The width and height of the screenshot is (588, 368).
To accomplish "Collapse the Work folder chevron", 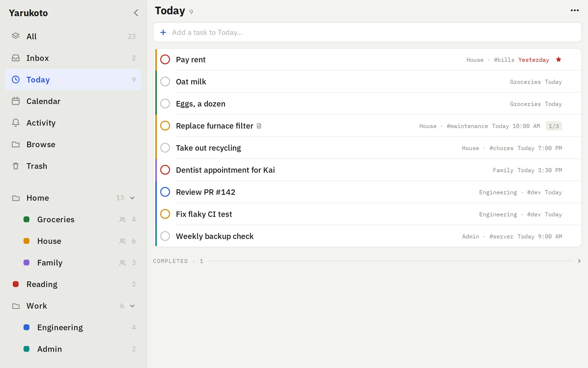I will click(x=132, y=306).
